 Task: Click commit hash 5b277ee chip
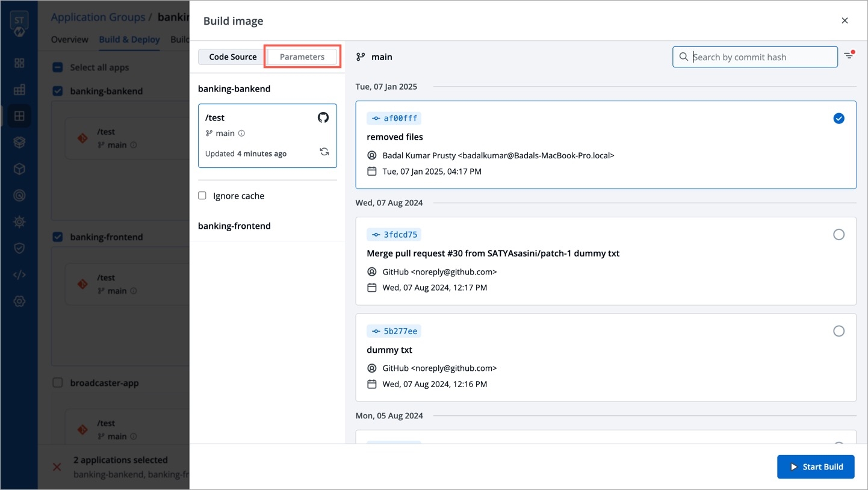(x=394, y=331)
